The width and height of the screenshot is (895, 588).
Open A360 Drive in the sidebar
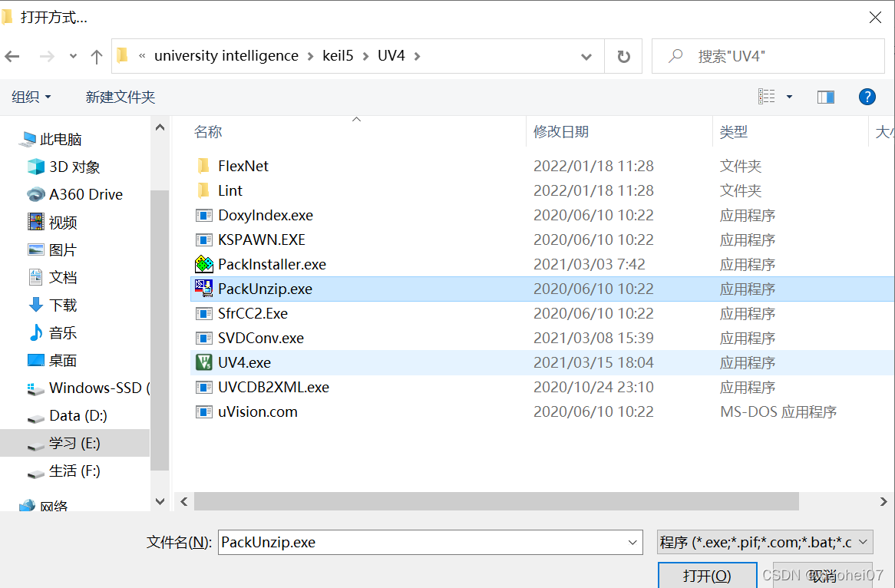(x=74, y=194)
